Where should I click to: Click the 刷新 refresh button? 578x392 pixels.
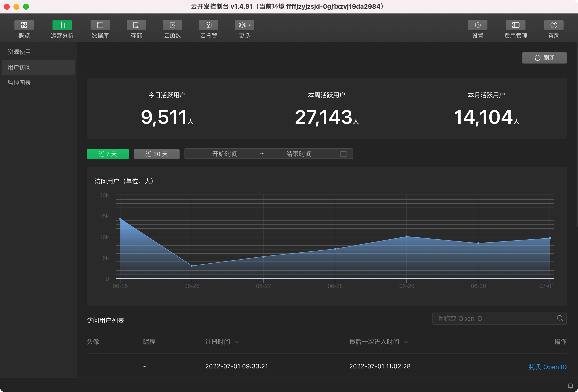coord(544,58)
